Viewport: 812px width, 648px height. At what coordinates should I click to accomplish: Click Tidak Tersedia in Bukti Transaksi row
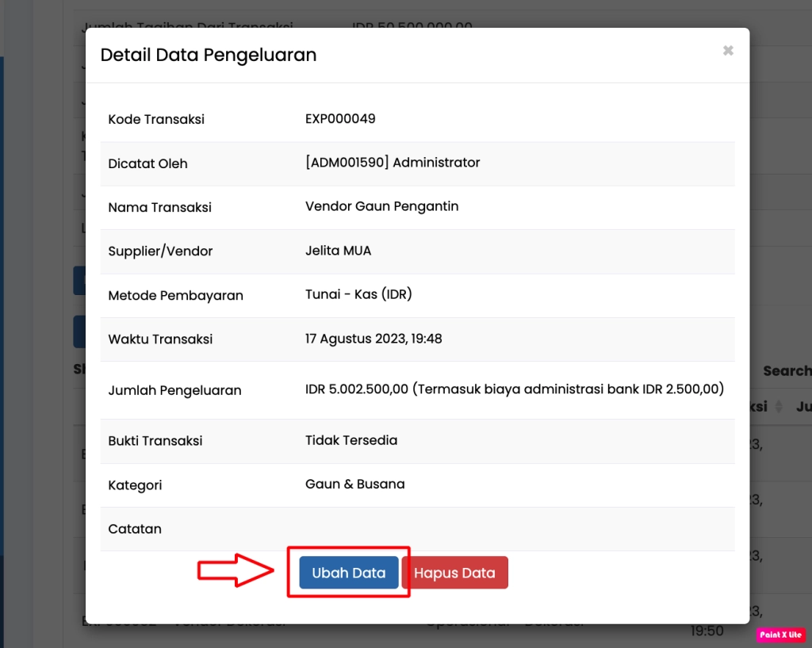point(351,440)
